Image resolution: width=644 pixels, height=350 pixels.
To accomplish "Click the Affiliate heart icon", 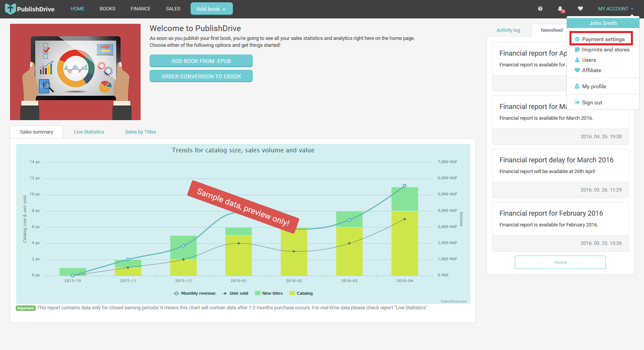I will pyautogui.click(x=577, y=70).
